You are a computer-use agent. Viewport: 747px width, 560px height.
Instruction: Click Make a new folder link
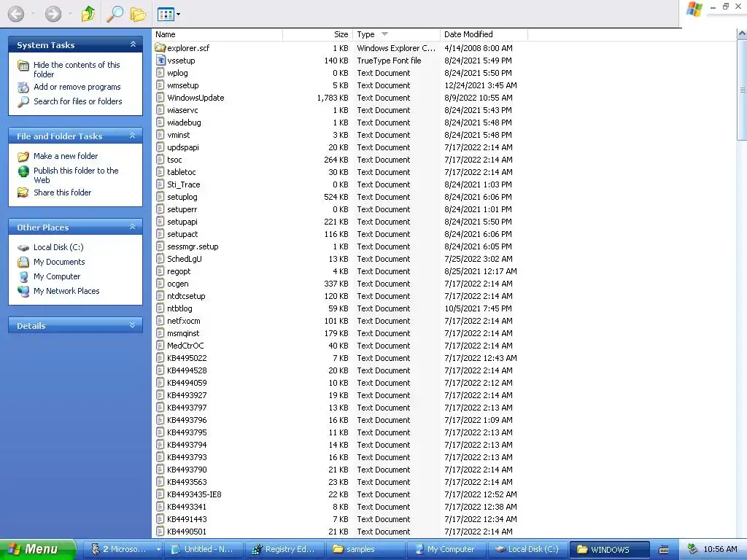(66, 156)
